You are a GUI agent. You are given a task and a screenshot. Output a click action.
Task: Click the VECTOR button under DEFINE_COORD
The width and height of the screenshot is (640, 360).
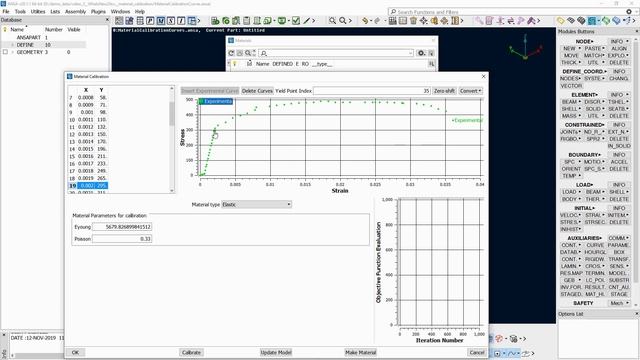[x=571, y=86]
